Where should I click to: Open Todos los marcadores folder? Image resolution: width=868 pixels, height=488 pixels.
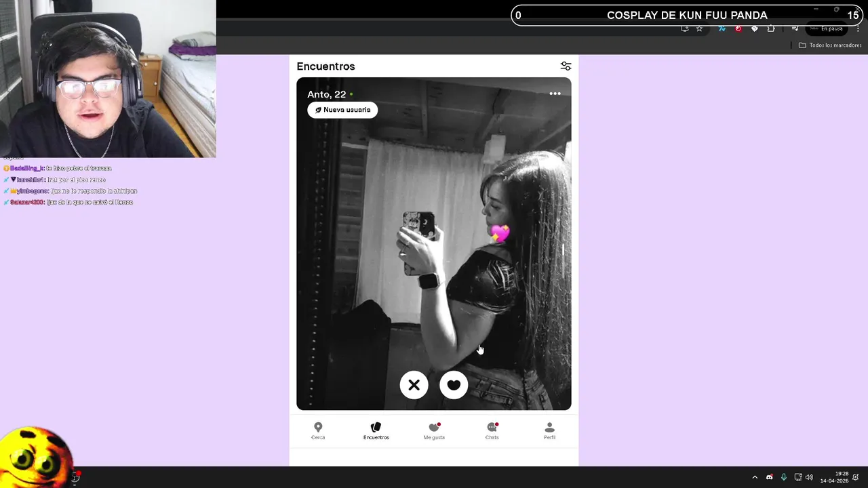830,45
